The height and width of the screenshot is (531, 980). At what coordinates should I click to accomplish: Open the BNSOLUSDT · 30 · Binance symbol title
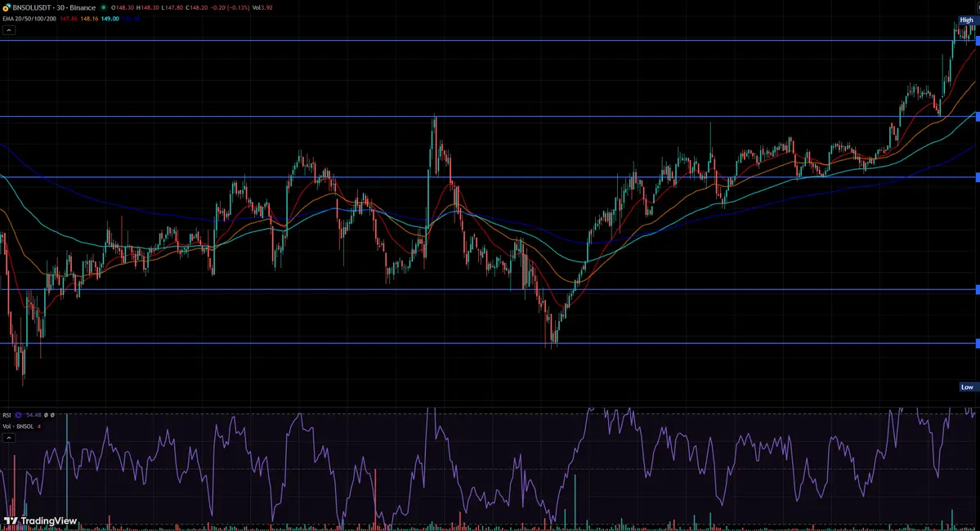[54, 7]
